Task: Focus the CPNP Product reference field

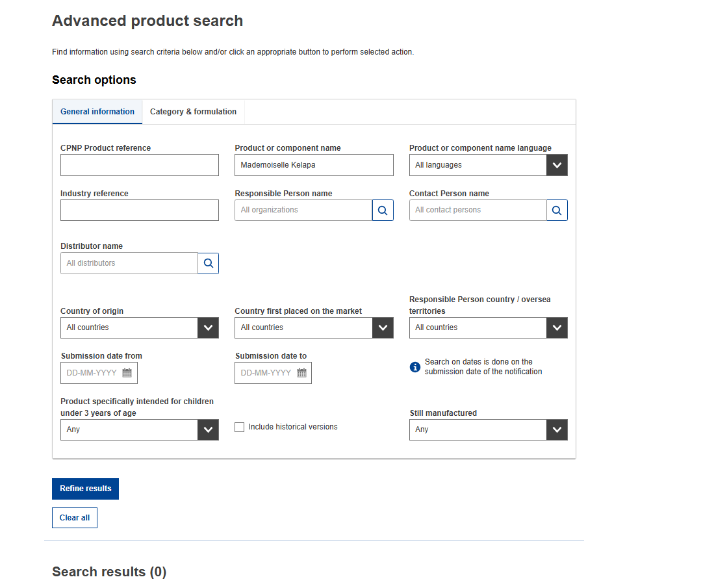Action: [x=140, y=165]
